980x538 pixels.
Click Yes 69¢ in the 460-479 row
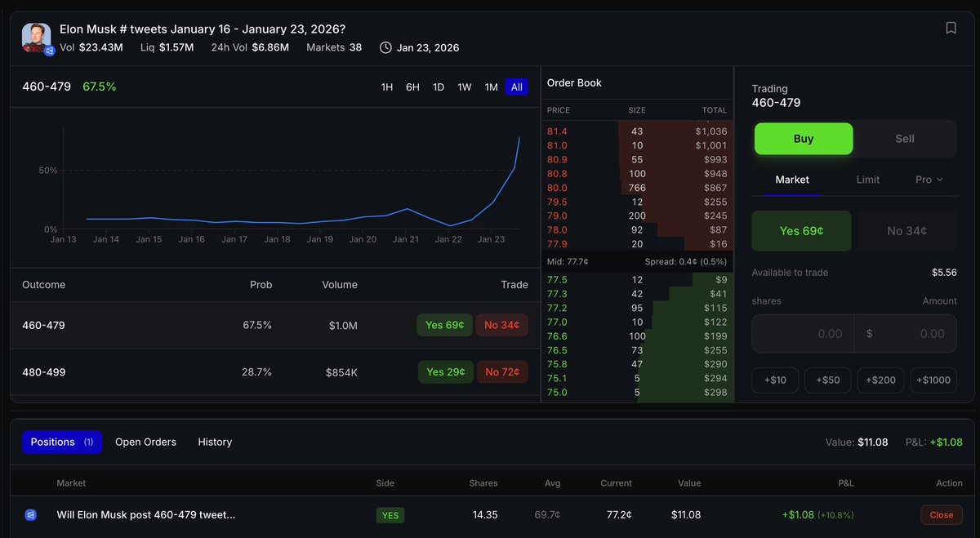445,325
